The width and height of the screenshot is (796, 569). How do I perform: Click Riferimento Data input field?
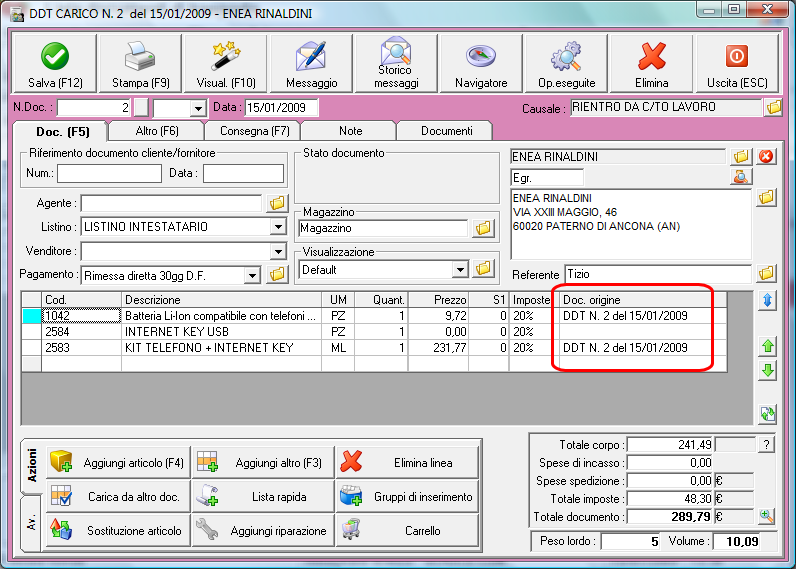(x=243, y=173)
